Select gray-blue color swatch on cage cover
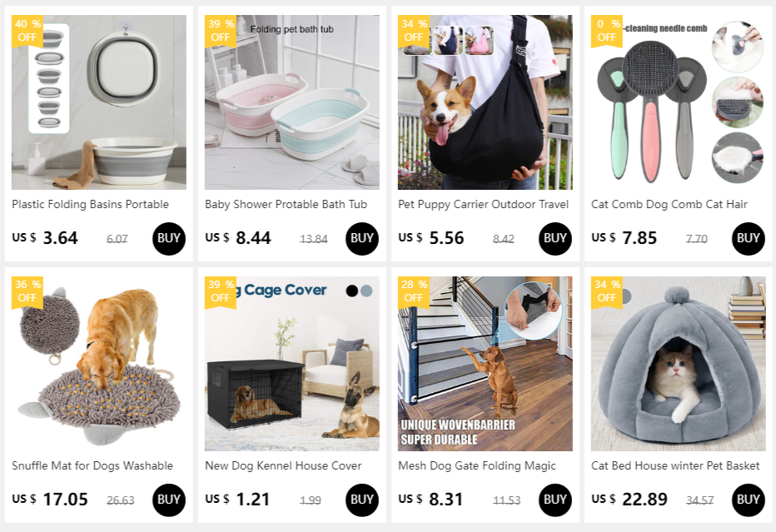This screenshot has width=776, height=532. point(366,291)
